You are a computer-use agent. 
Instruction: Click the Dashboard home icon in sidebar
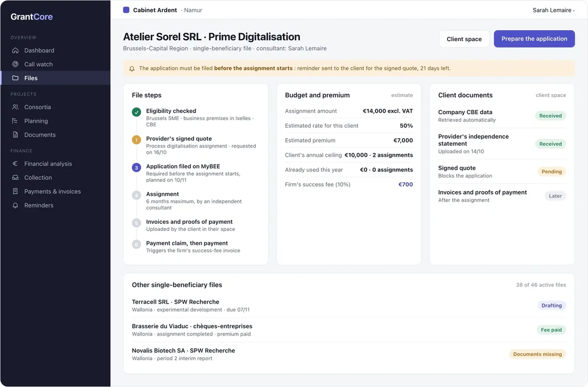pos(15,50)
